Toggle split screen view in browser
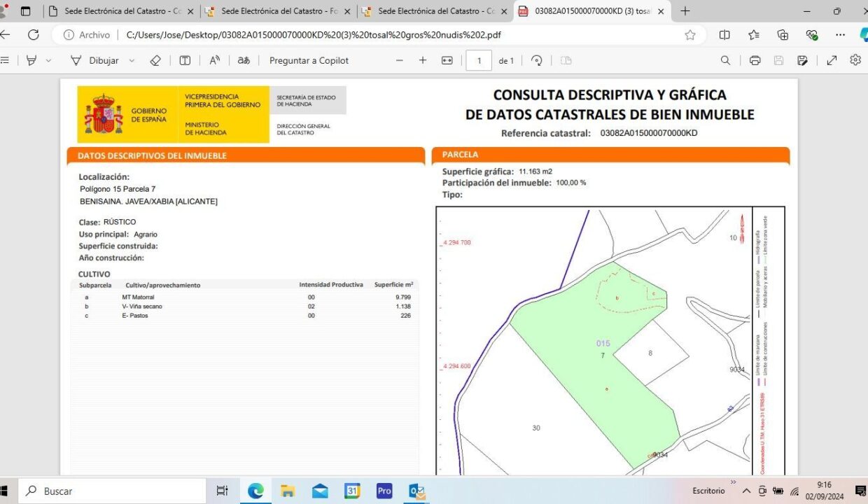 click(724, 35)
